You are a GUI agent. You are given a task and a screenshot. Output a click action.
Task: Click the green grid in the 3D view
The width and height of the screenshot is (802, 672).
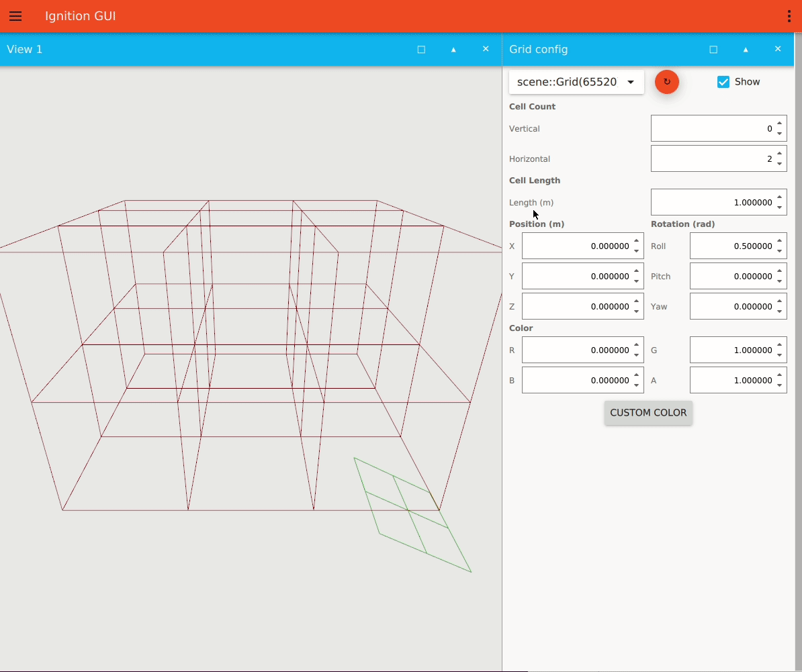pyautogui.click(x=408, y=510)
